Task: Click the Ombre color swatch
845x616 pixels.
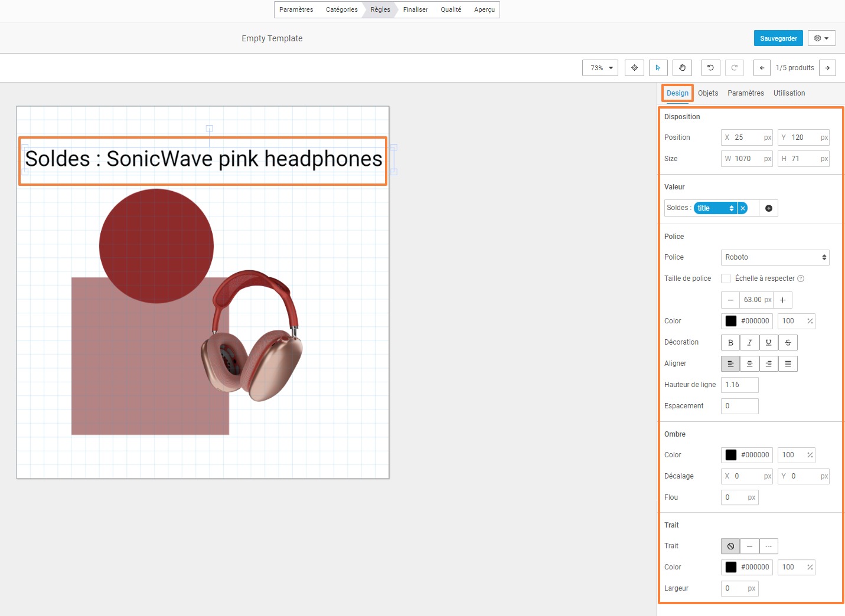Action: pyautogui.click(x=731, y=455)
